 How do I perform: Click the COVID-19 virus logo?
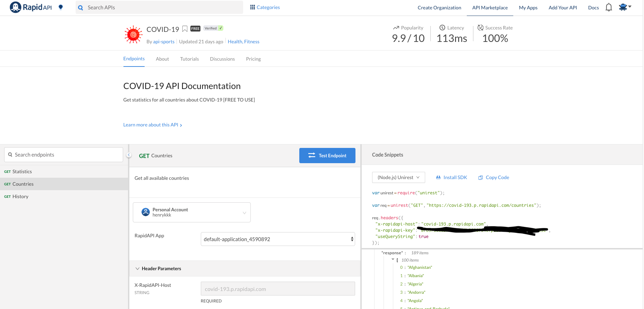(133, 35)
